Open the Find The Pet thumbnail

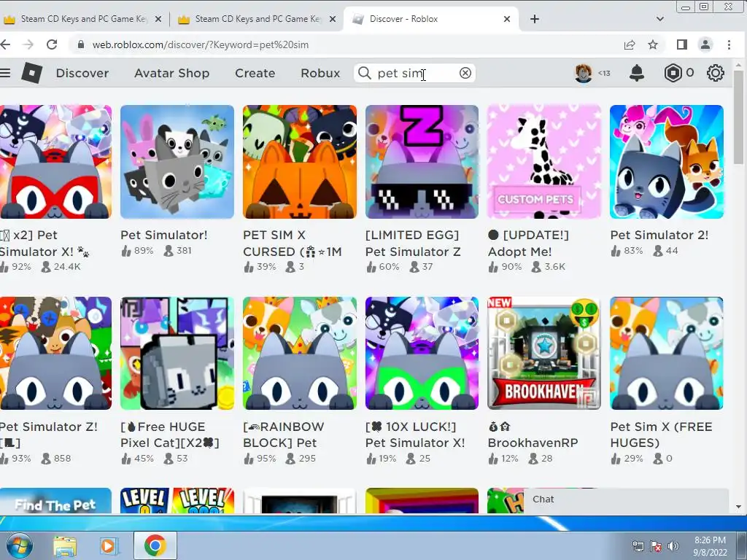[55, 500]
